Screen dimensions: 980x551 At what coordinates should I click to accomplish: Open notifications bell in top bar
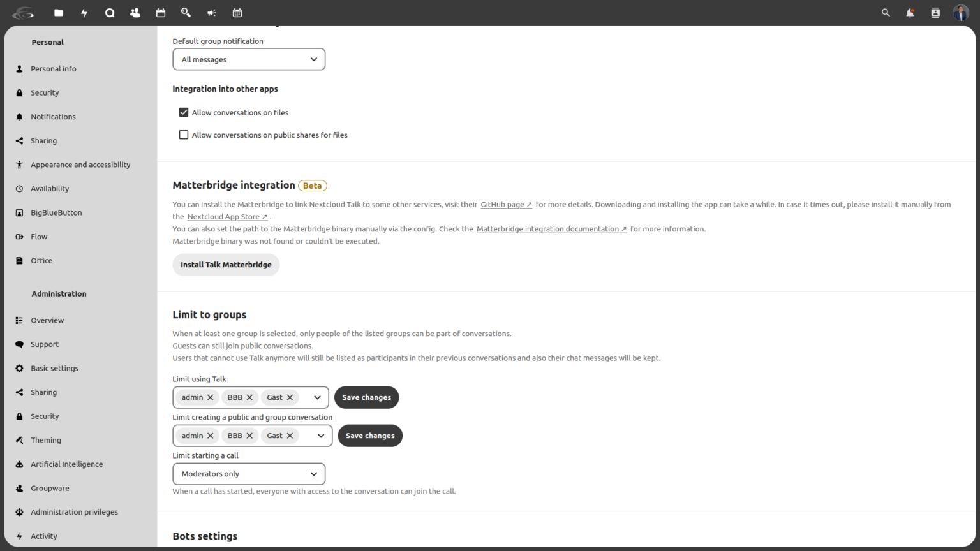(x=910, y=12)
